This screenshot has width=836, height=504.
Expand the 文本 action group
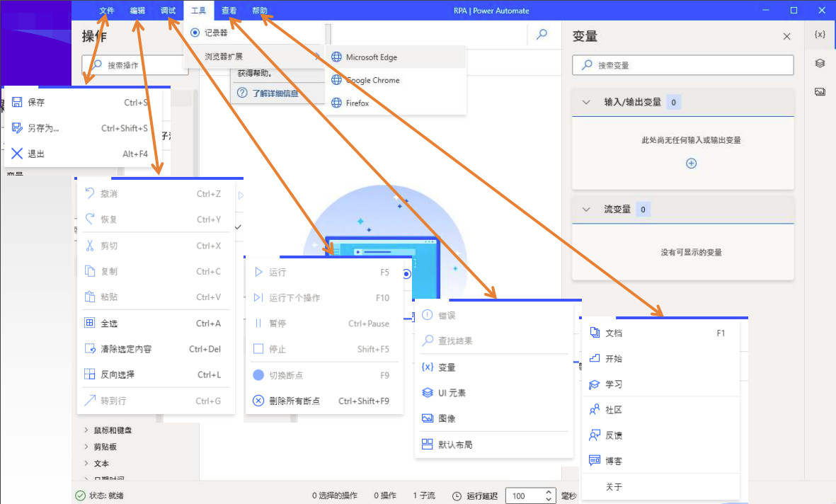pos(86,463)
